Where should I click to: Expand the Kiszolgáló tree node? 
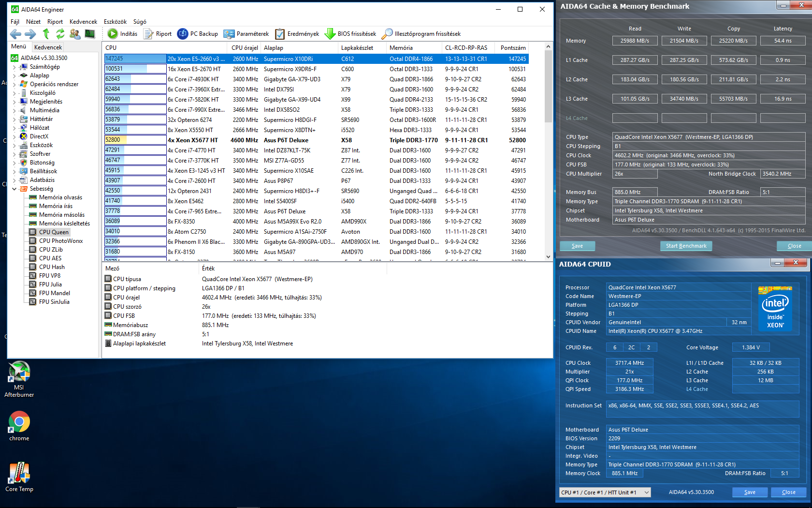coord(14,93)
